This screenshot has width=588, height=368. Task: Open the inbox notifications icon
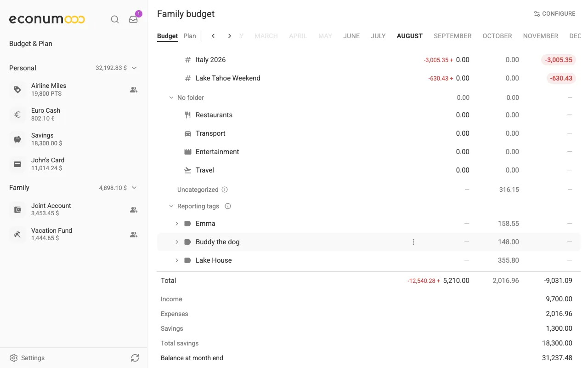point(133,19)
